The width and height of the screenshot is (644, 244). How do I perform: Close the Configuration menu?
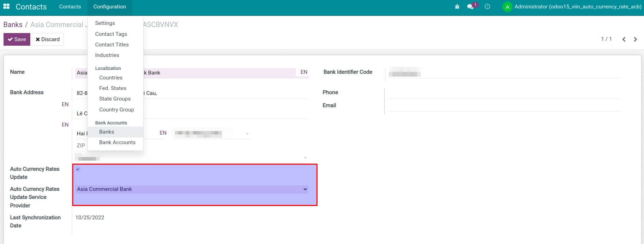[110, 7]
